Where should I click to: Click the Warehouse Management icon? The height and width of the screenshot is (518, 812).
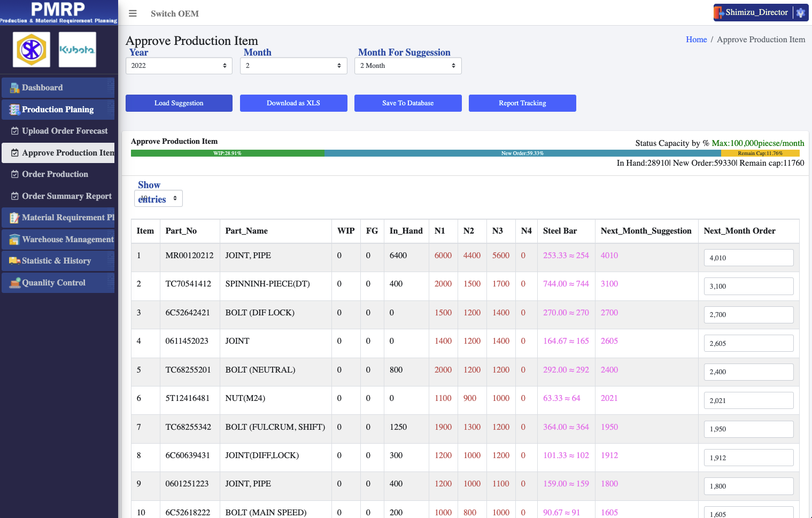(x=14, y=239)
